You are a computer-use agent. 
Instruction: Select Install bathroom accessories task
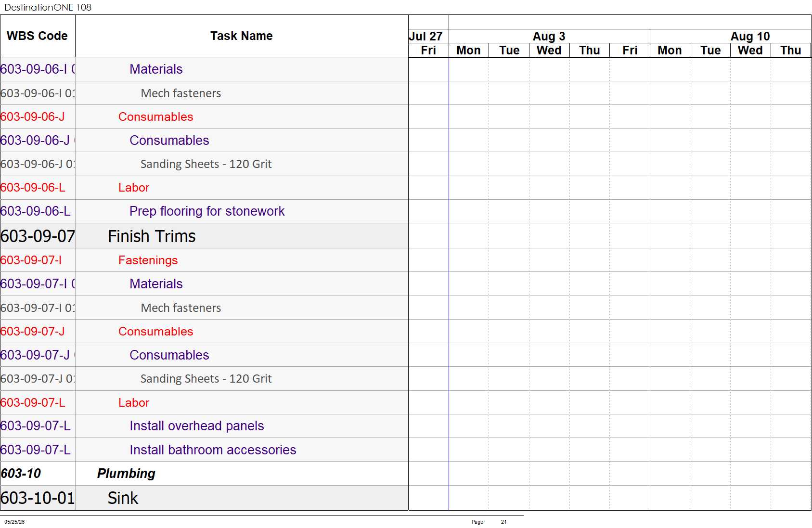[213, 450]
